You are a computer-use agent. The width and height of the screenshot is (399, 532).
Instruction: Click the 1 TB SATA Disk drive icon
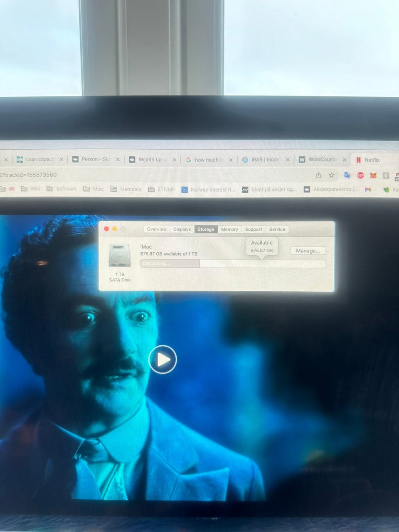[x=120, y=256]
